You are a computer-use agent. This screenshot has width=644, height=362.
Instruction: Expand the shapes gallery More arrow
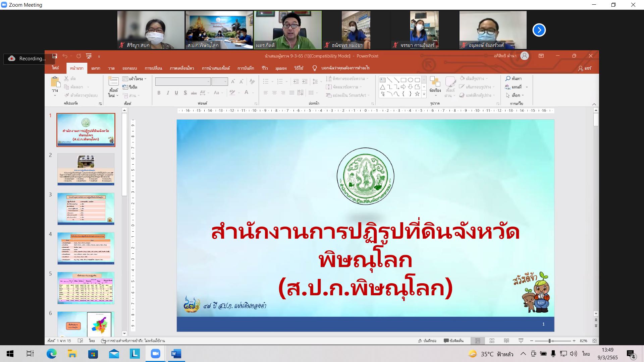(424, 95)
